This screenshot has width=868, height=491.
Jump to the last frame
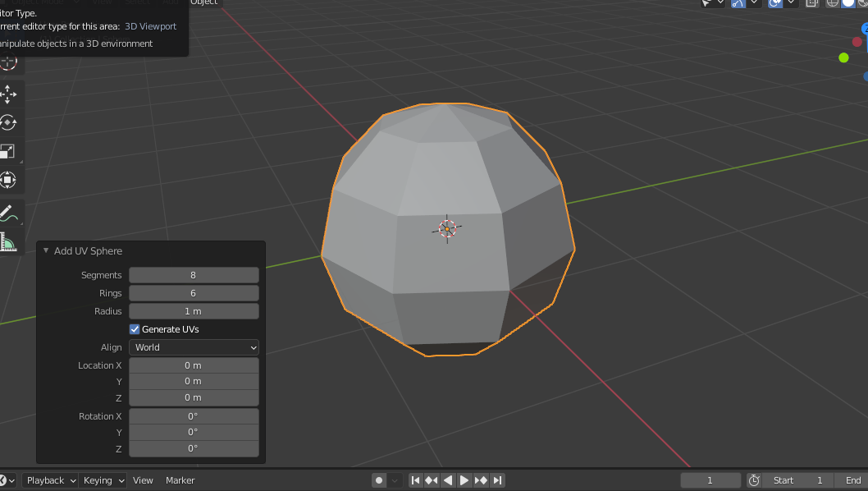[x=497, y=480]
